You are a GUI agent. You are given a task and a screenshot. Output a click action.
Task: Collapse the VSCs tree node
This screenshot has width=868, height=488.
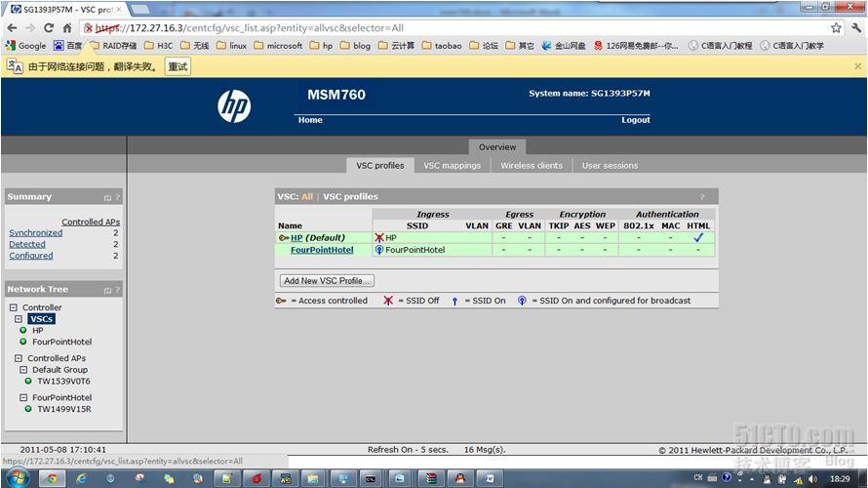19,319
